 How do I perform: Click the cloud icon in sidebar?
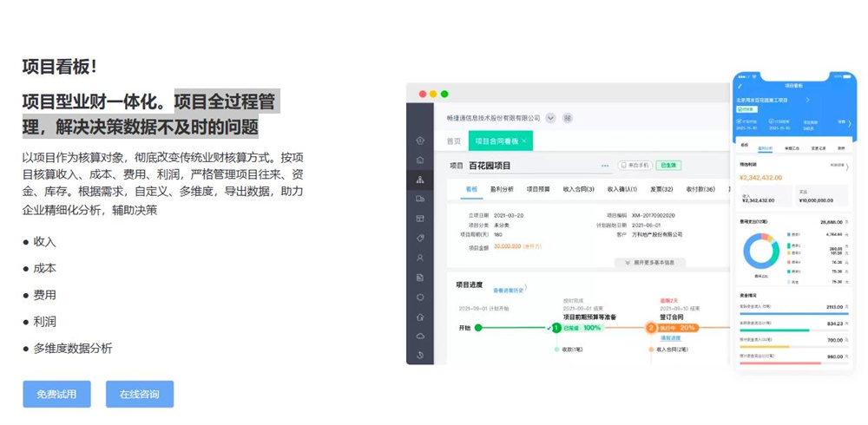420,336
